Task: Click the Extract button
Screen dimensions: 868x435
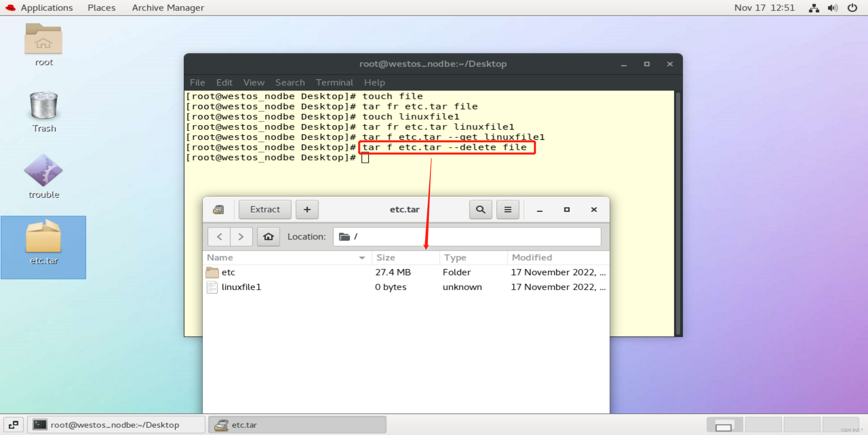Action: [265, 209]
